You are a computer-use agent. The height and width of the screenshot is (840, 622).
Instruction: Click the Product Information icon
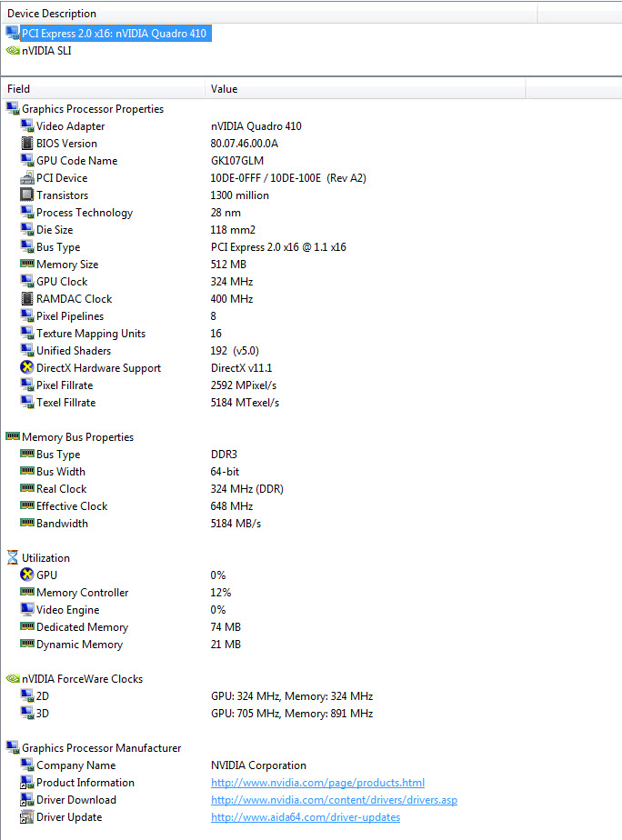[26, 783]
